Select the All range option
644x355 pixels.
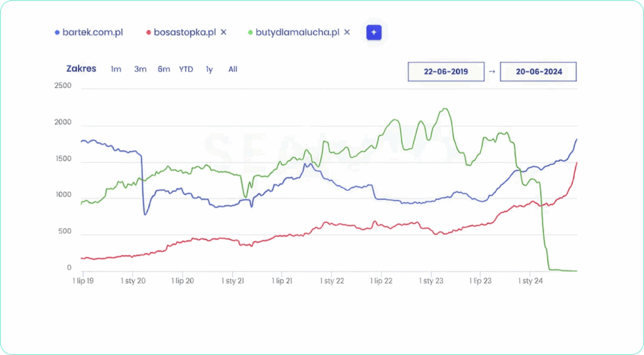(233, 69)
